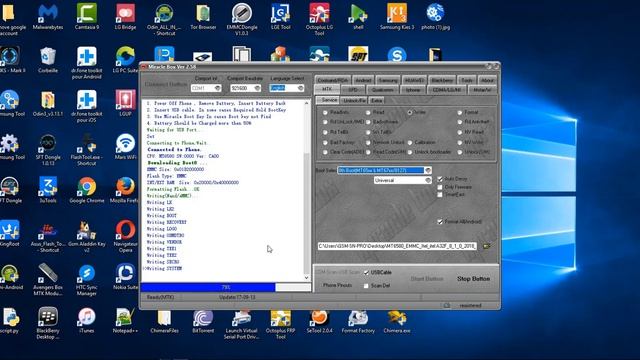The image size is (640, 360).
Task: Switch to the Qualcomm tab
Action: click(382, 89)
